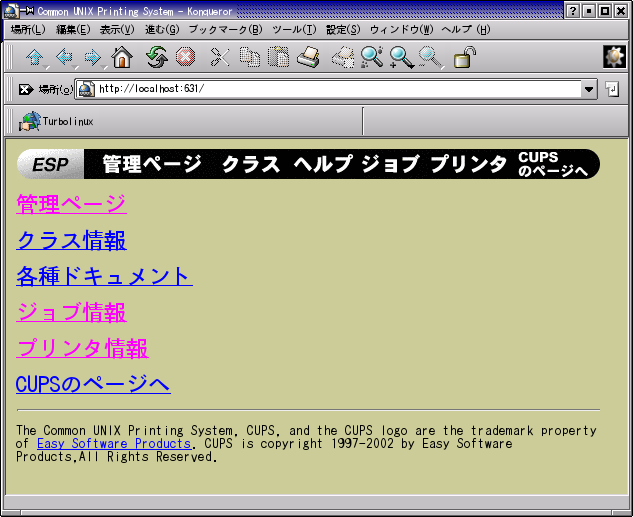Click the page favicon in location bar

click(x=86, y=89)
